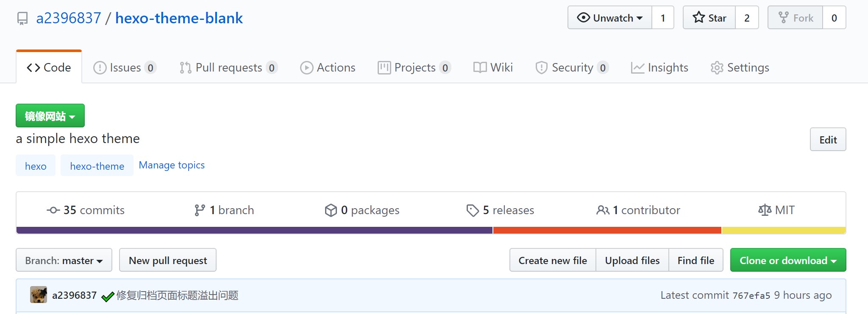
Task: Click the MIT license scale icon
Action: pos(765,210)
